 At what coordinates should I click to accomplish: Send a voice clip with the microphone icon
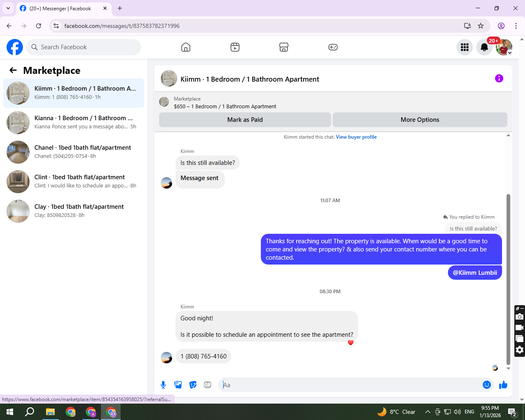[x=163, y=385]
